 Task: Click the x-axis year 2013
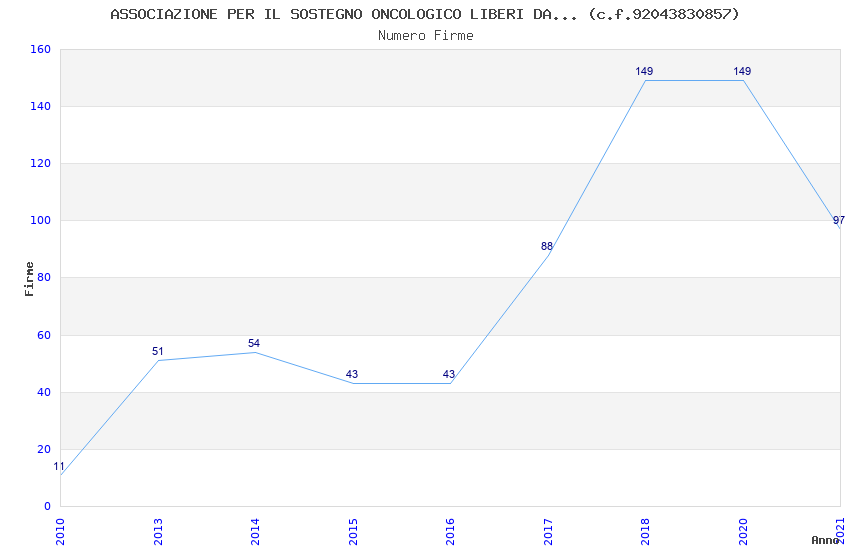pos(158,532)
